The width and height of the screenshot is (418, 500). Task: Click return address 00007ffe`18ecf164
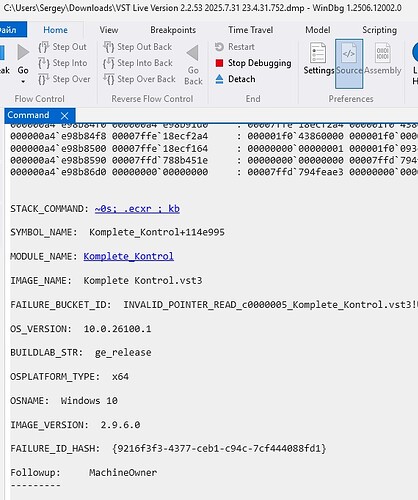tap(160, 148)
